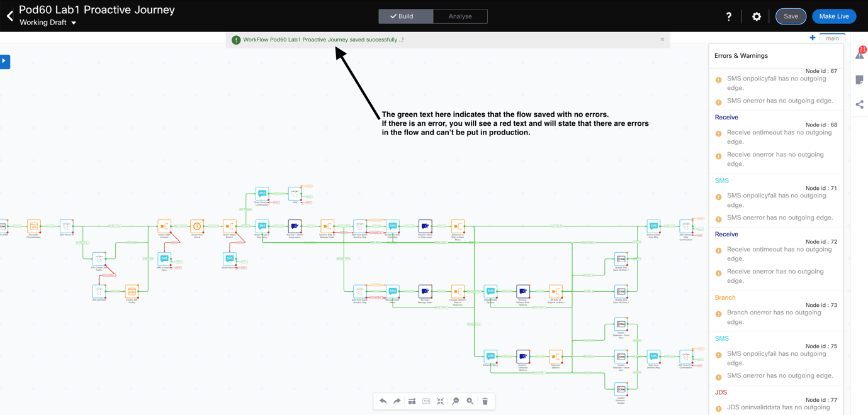Click the delete trash icon
The height and width of the screenshot is (415, 868).
[485, 401]
